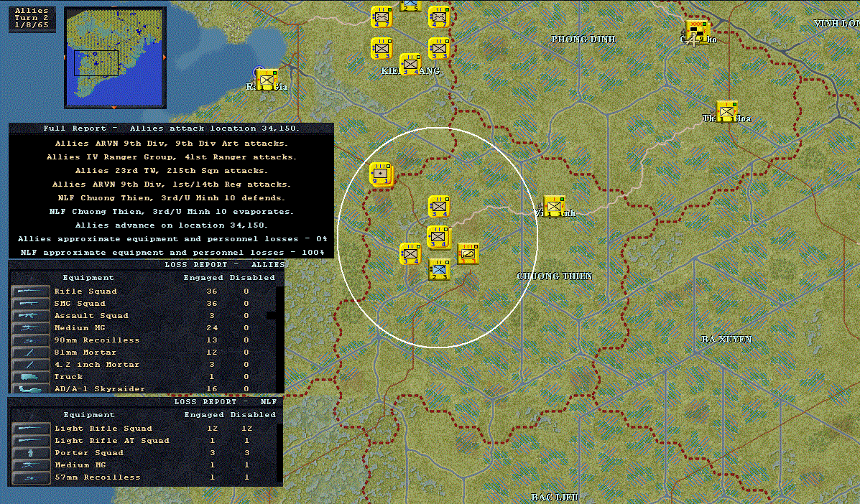
Task: Click the 'LOSS REPORT - NLF' header
Action: 226,401
